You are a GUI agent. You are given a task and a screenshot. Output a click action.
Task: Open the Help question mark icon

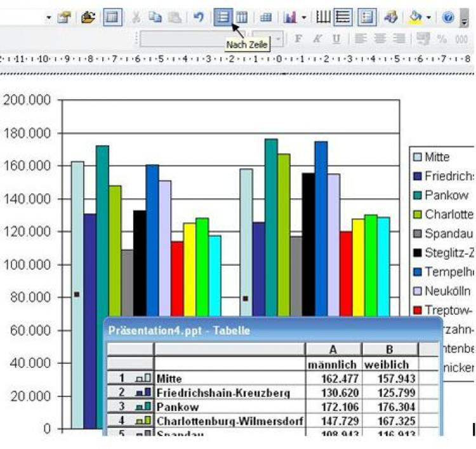tap(449, 17)
